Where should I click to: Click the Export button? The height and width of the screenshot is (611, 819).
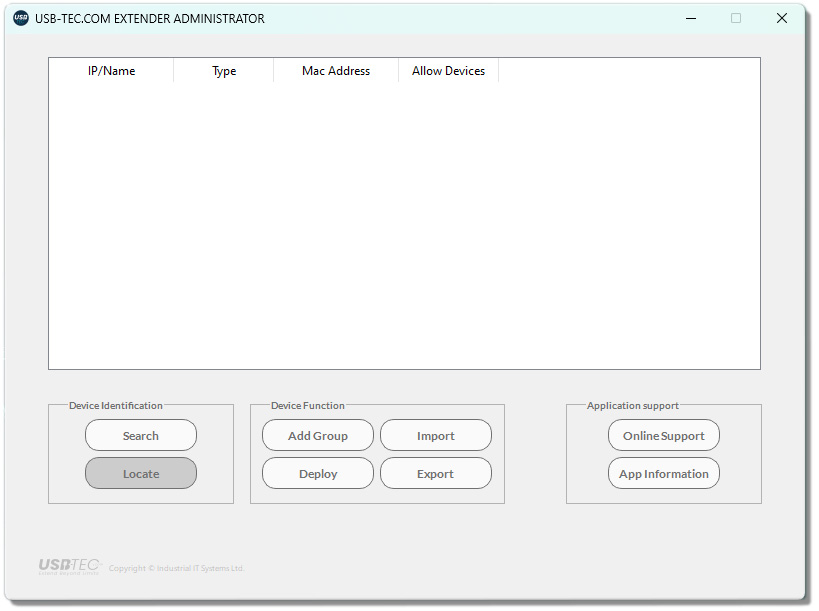tap(436, 474)
